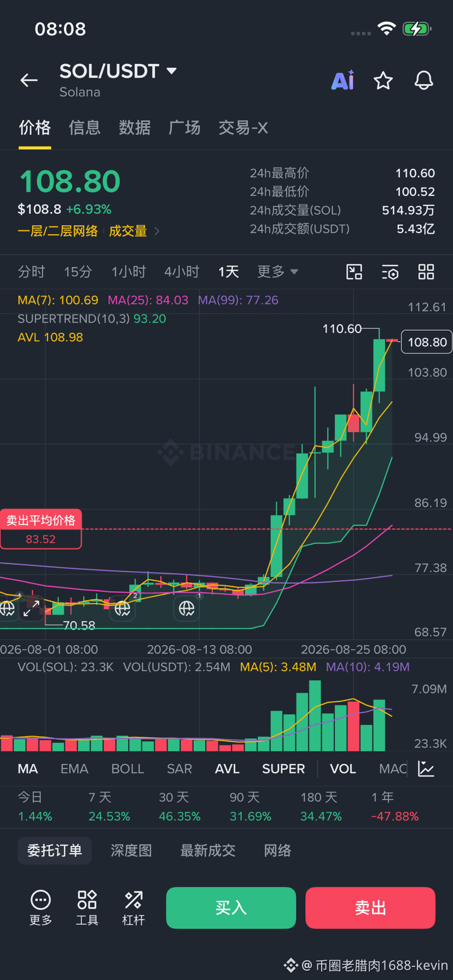Toggle the SAR indicator

[x=179, y=768]
